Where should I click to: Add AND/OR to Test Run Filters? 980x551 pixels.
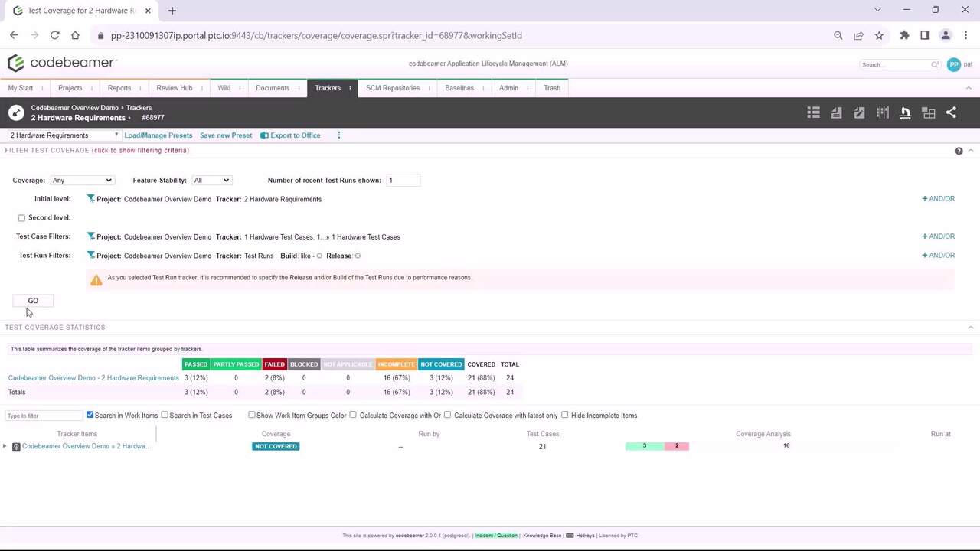point(939,256)
